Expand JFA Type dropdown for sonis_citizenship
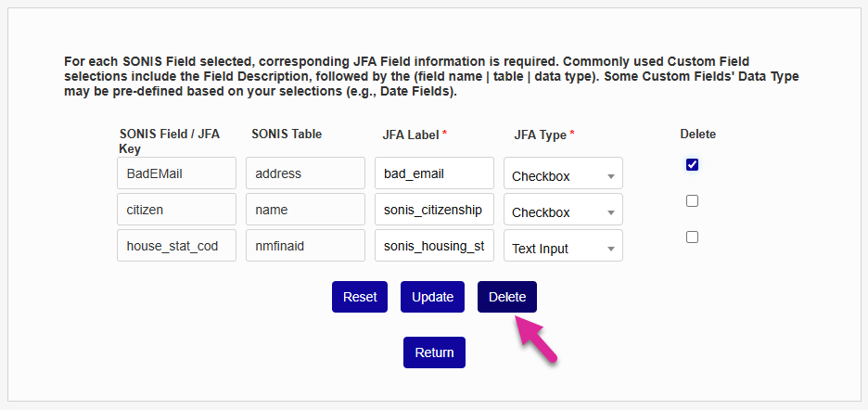 tap(563, 212)
